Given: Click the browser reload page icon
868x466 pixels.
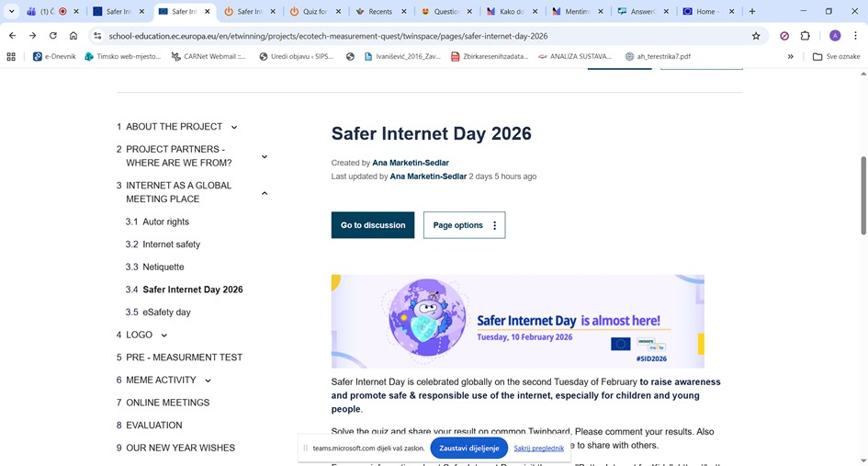Looking at the screenshot, I should [53, 36].
